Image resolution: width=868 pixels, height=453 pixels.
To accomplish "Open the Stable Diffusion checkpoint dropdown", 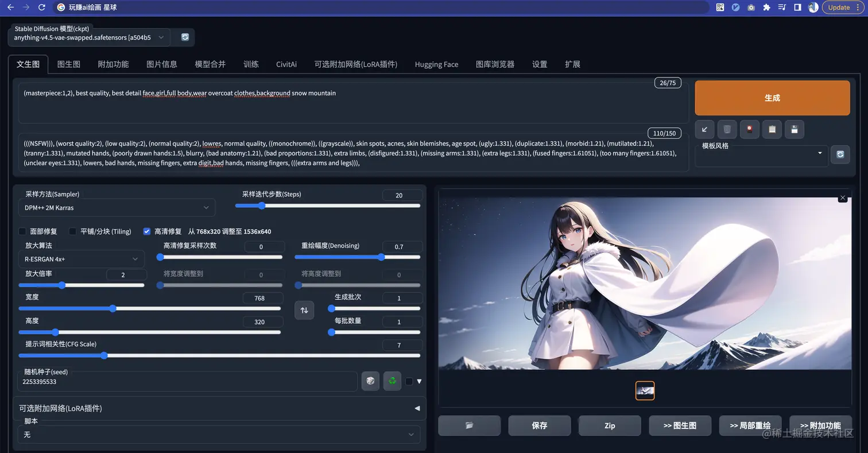I will [89, 37].
